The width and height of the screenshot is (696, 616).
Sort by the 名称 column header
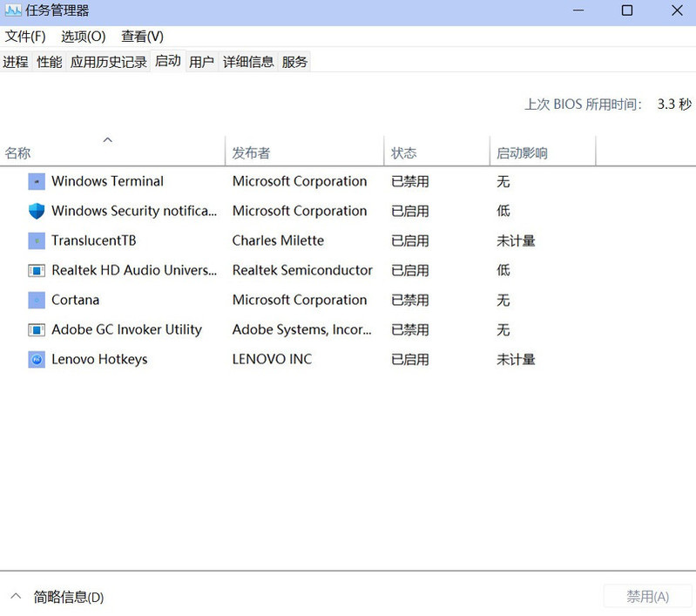17,153
